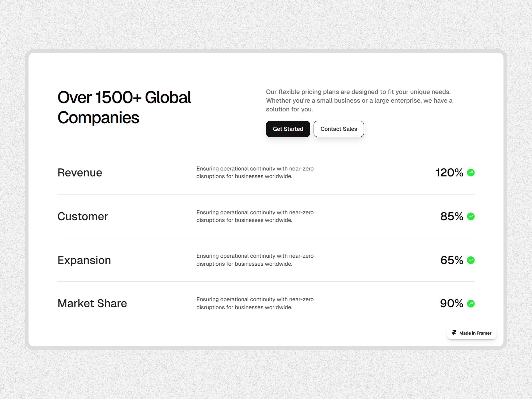
Task: Click the description text in Market Share row
Action: coord(255,303)
